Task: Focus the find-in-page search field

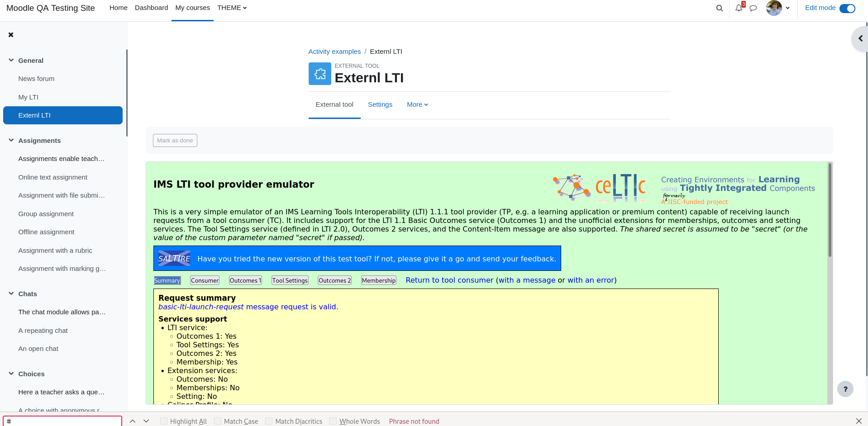Action: point(62,421)
